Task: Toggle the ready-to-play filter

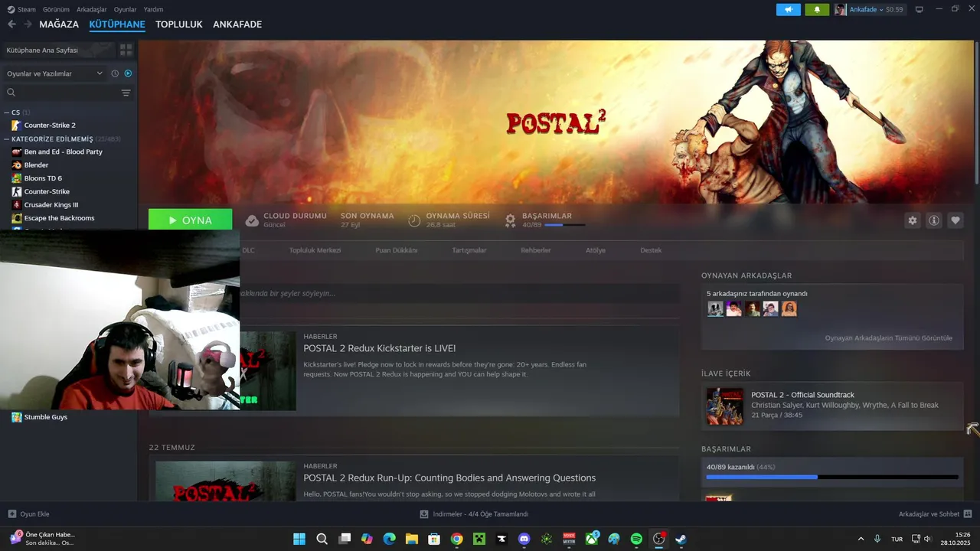Action: [x=128, y=73]
